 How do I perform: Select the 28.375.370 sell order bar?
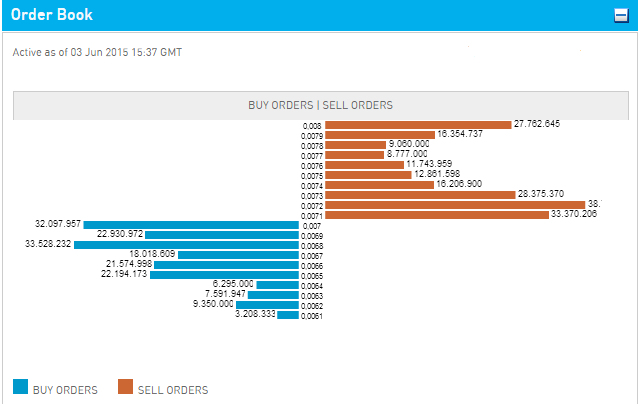(x=419, y=194)
